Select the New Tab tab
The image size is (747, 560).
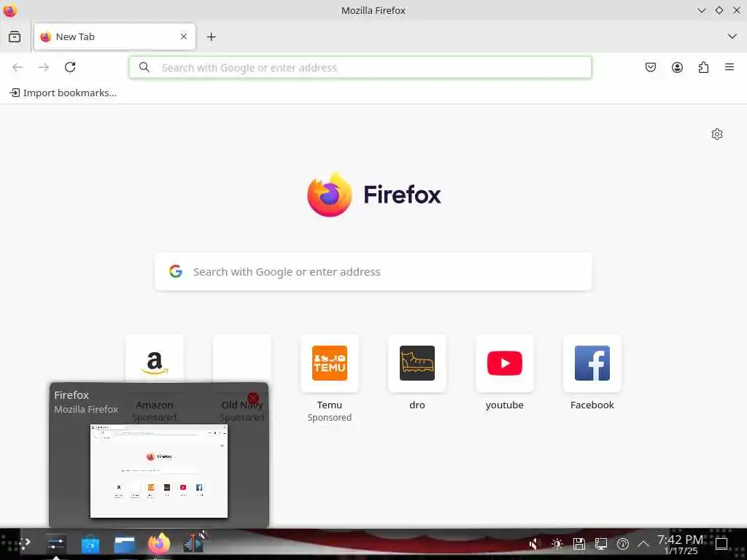(115, 36)
